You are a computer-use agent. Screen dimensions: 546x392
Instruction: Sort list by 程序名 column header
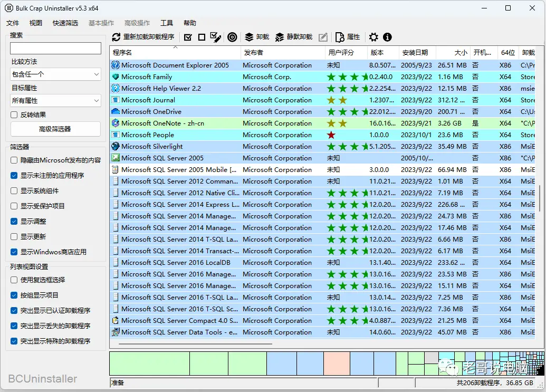(175, 53)
